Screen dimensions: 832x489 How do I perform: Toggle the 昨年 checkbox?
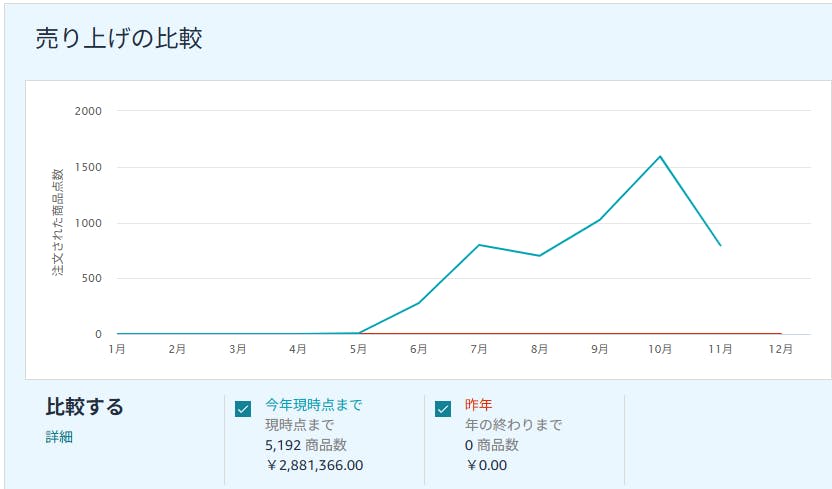(x=444, y=409)
